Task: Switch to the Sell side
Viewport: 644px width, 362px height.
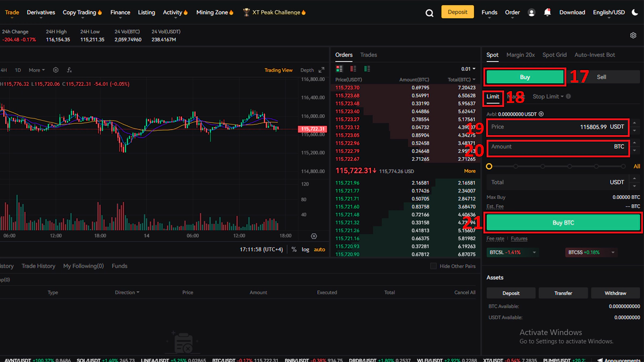Action: (x=602, y=77)
